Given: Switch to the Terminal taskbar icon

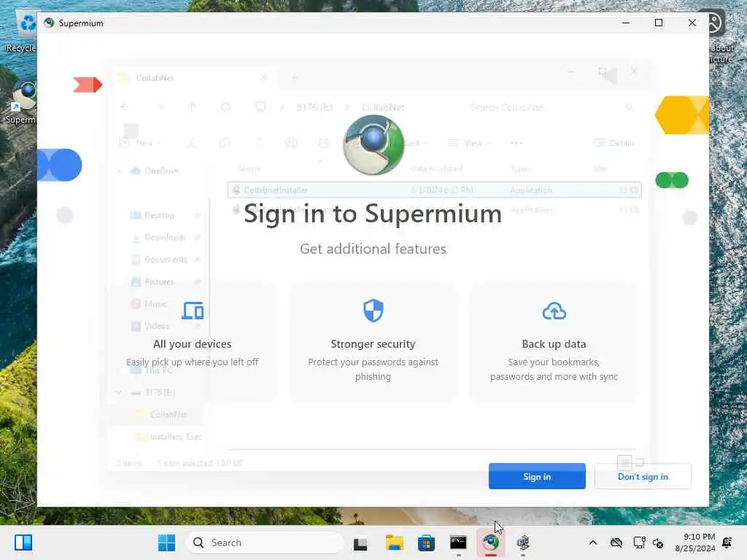Looking at the screenshot, I should [458, 542].
